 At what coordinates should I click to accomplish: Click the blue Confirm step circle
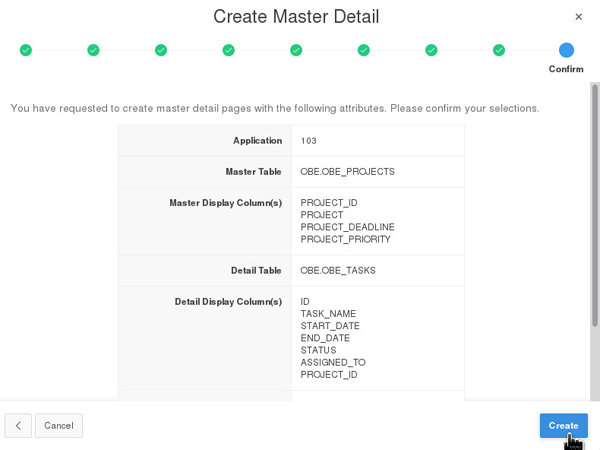point(566,50)
